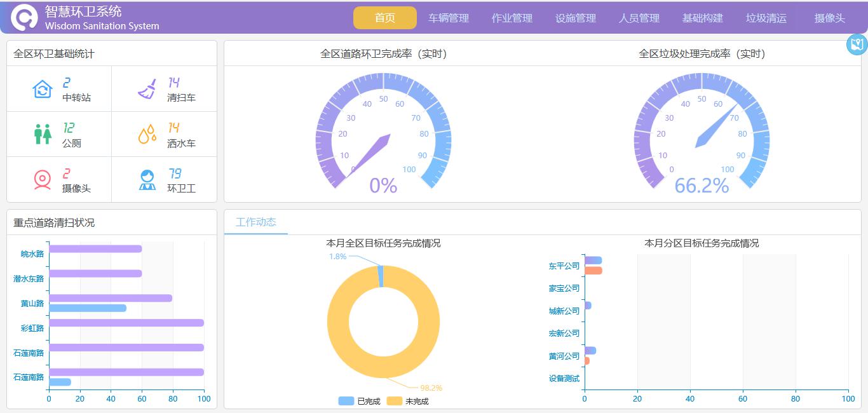The width and height of the screenshot is (868, 413).
Task: Click the 黄山路 blue bar
Action: click(88, 308)
